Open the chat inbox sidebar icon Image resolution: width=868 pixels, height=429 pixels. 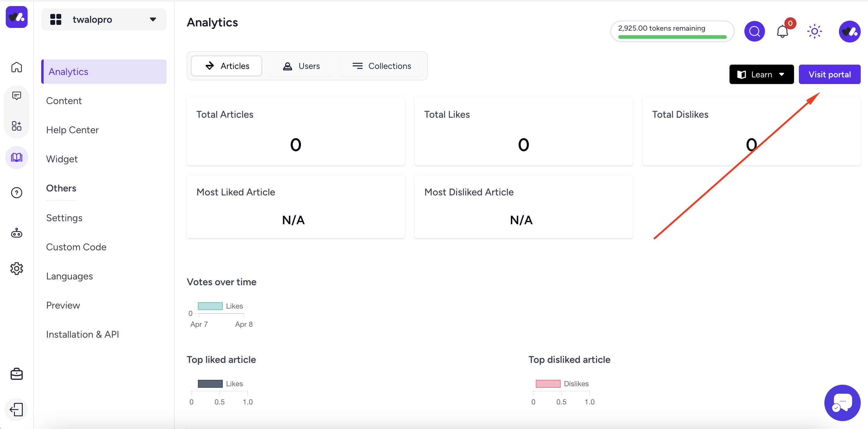click(x=16, y=96)
